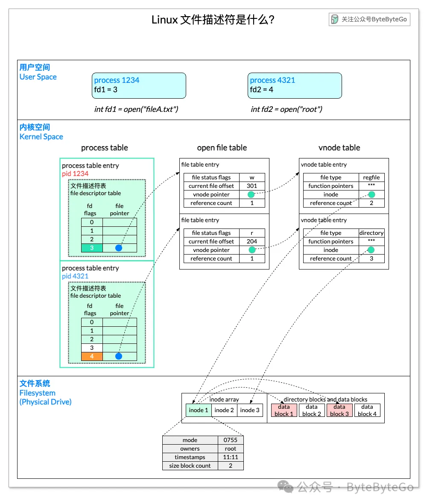Click the pink data block 1 cell
The width and height of the screenshot is (427, 504).
[284, 410]
